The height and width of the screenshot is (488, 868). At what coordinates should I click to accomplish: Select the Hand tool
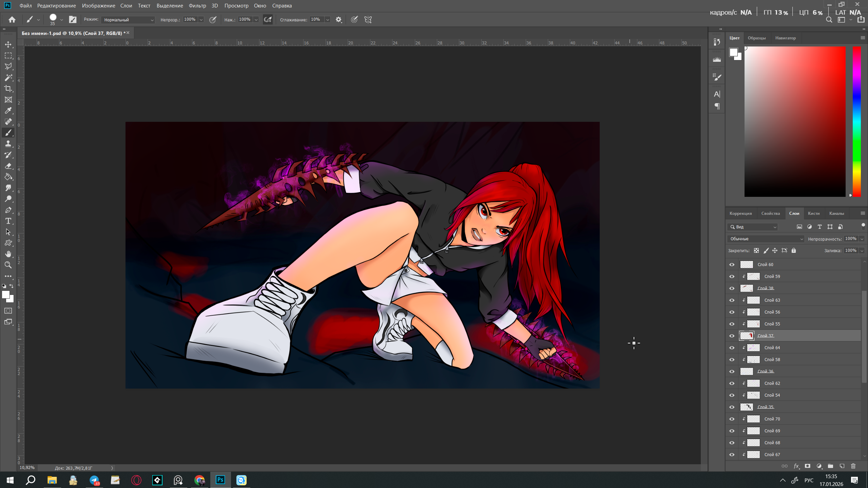tap(8, 254)
